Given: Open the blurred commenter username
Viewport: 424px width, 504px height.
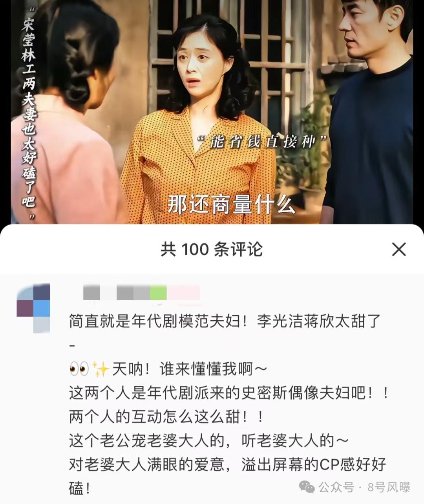Looking at the screenshot, I should point(142,293).
